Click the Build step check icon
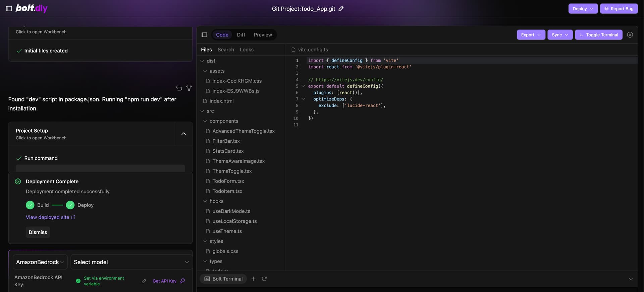 click(x=30, y=205)
